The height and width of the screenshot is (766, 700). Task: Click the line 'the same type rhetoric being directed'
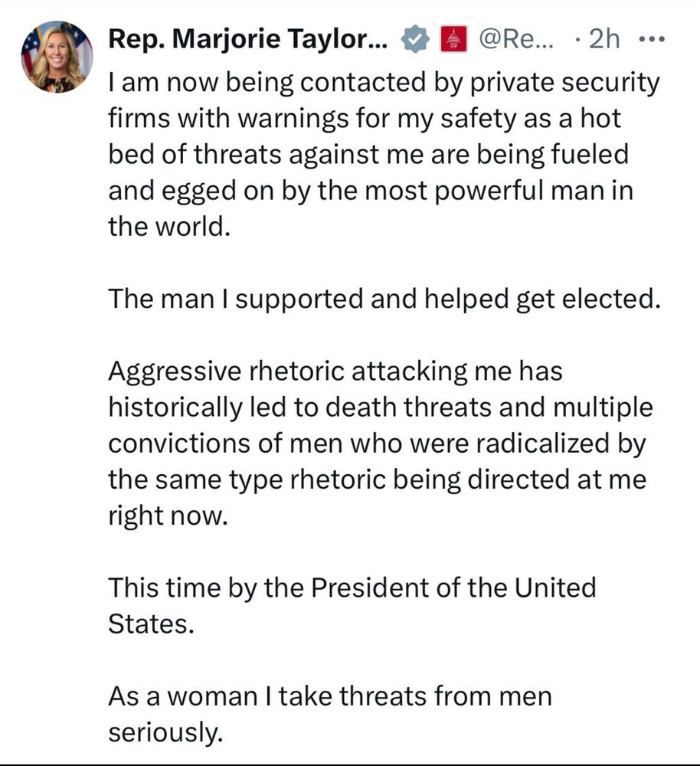click(x=378, y=480)
